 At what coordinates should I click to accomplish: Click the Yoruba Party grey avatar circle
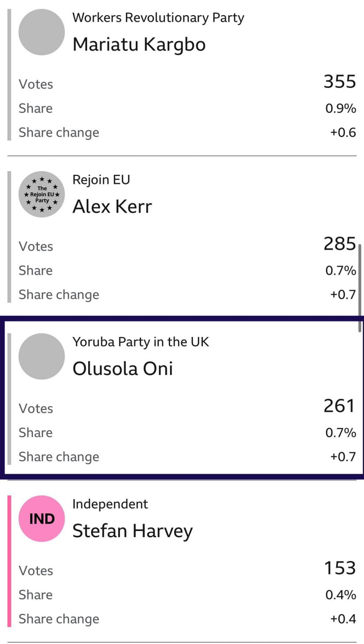coord(42,356)
